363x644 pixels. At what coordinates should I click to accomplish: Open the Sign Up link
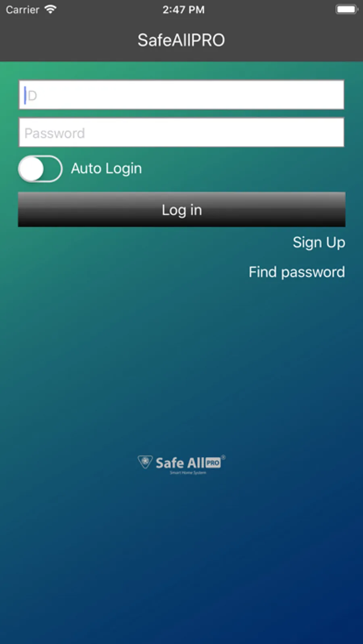319,243
